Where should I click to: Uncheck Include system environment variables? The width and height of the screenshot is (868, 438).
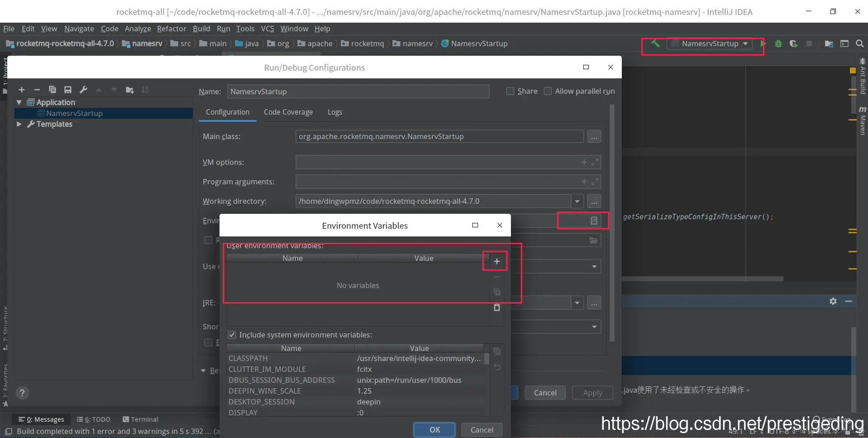pos(232,335)
